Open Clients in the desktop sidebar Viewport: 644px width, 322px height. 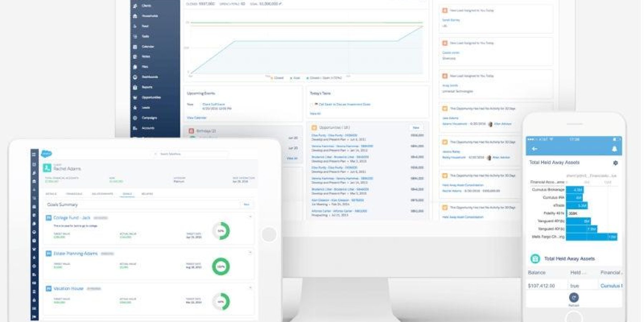coord(146,6)
